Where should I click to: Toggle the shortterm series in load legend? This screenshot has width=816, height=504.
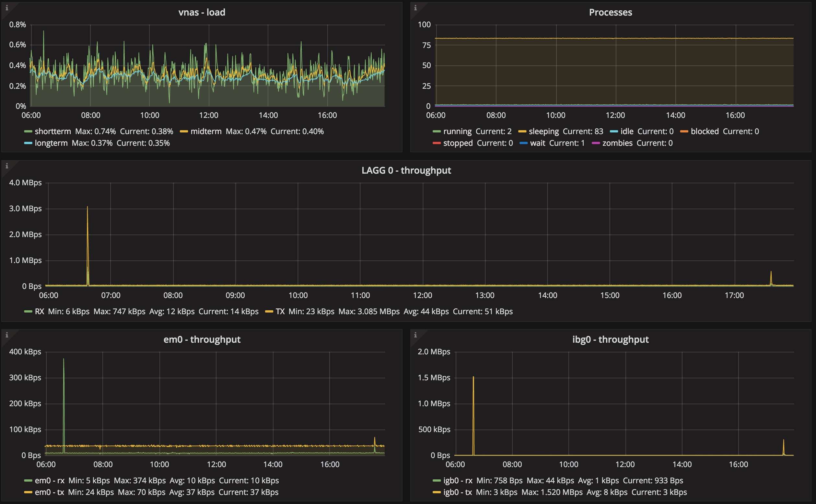pyautogui.click(x=53, y=131)
